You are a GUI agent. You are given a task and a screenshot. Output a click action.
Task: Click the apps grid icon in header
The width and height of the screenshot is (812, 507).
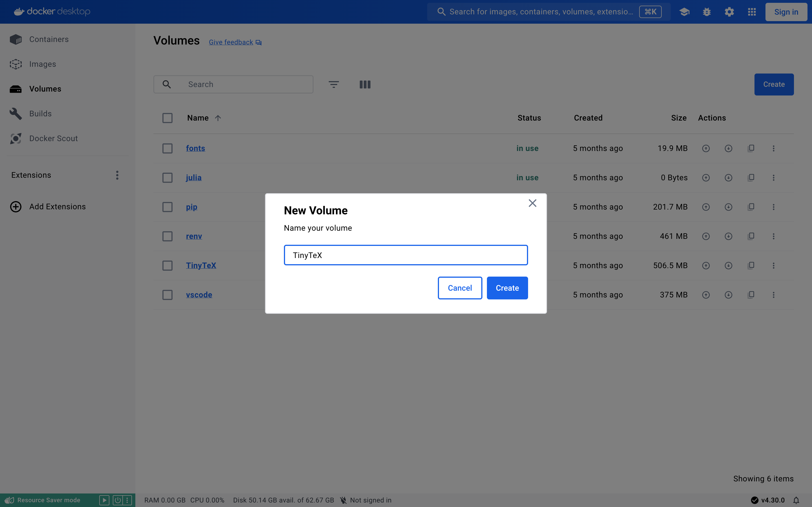coord(752,12)
